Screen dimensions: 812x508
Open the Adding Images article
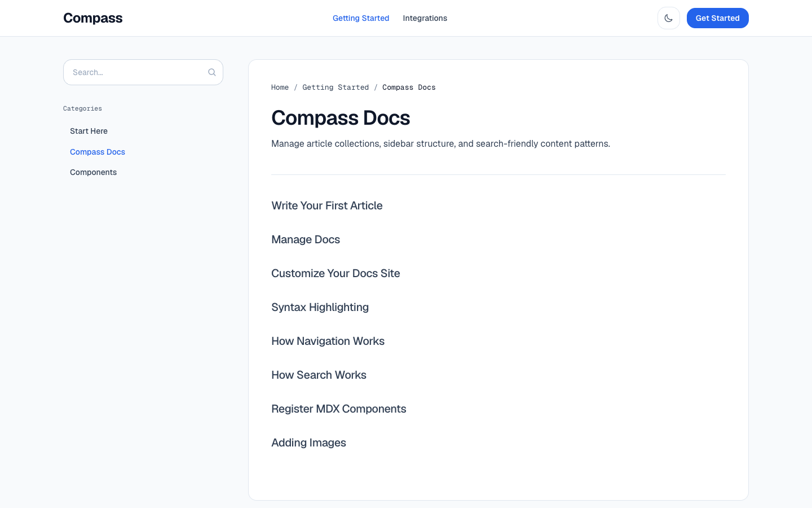[x=308, y=443]
